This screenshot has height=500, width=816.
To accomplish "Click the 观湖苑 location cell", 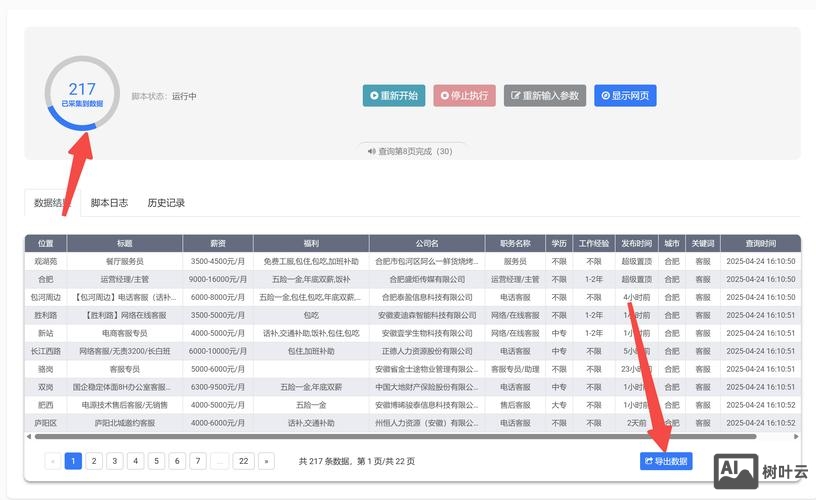I will pos(46,261).
